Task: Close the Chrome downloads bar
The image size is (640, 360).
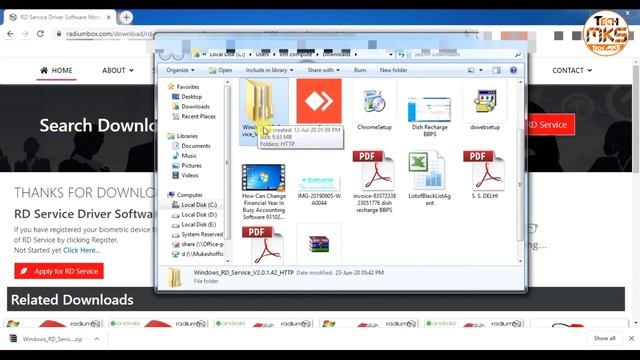Action: (x=631, y=338)
